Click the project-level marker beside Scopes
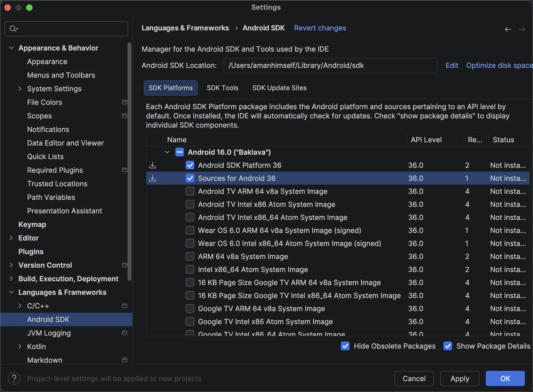 [x=125, y=116]
